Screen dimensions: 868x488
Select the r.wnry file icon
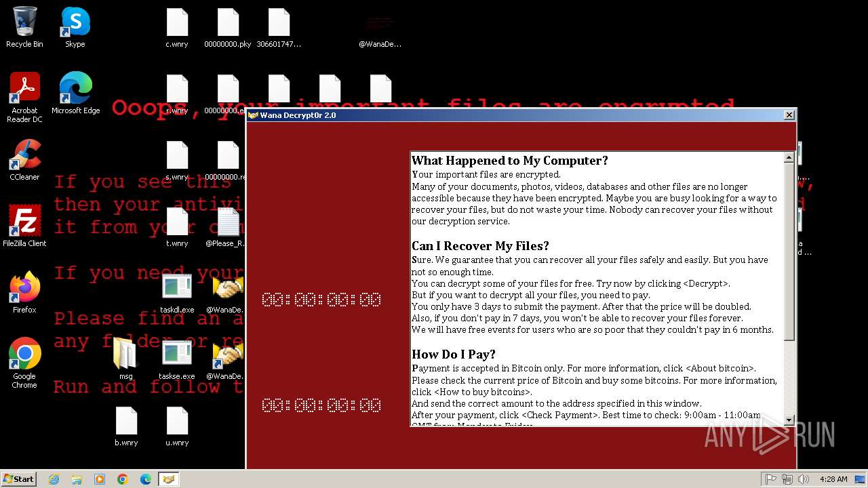(x=177, y=94)
